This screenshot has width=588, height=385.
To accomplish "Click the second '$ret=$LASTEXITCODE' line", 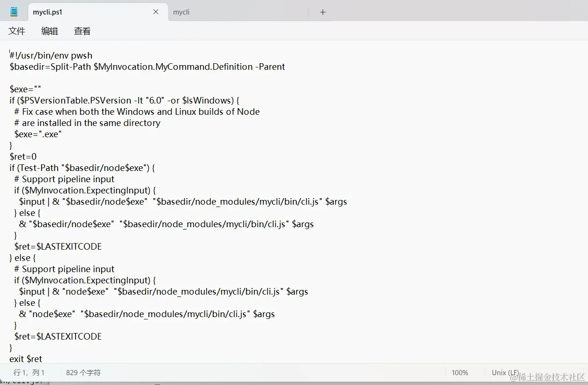I will click(58, 336).
